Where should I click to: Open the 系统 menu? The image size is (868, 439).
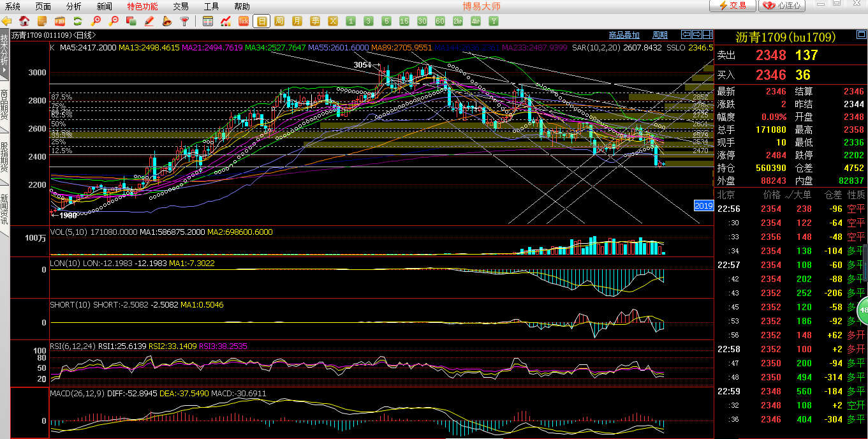tap(13, 6)
